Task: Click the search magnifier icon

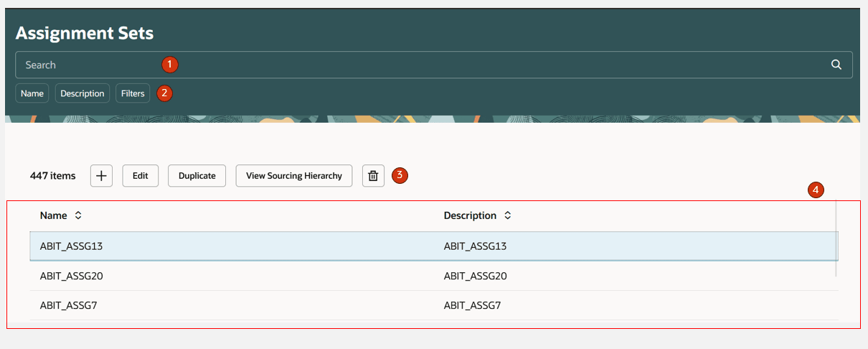Action: (836, 65)
